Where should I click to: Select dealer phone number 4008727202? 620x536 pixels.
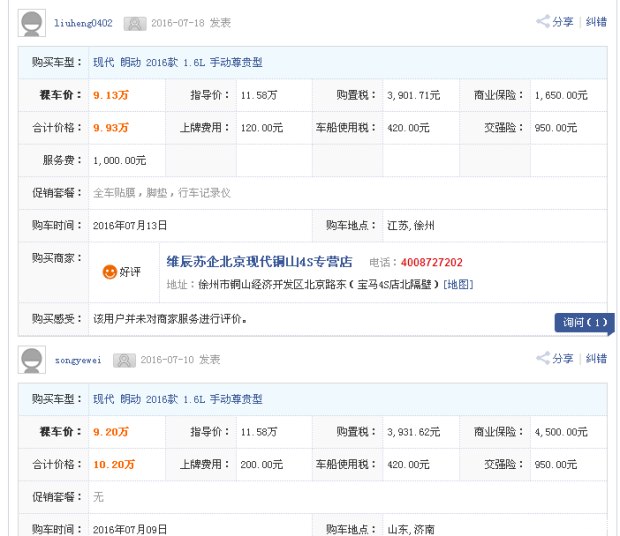[431, 262]
